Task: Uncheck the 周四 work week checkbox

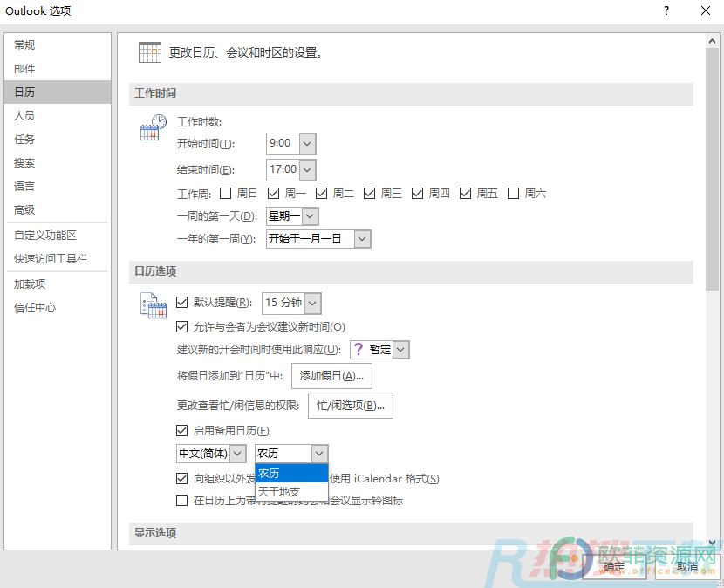Action: click(x=418, y=193)
